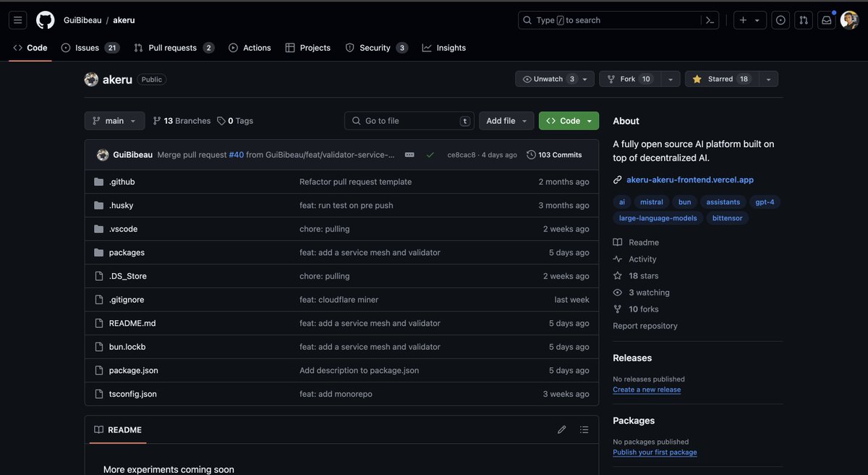The height and width of the screenshot is (475, 868).
Task: Open the notifications inbox
Action: (827, 20)
